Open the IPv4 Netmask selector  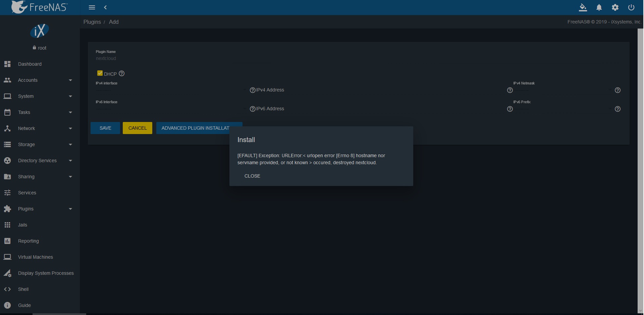(x=563, y=90)
